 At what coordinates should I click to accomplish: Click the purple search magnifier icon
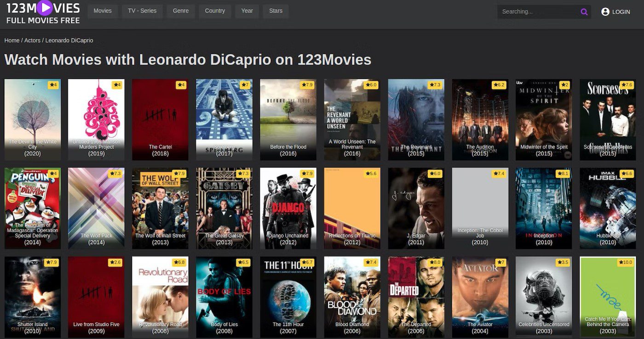click(x=584, y=12)
